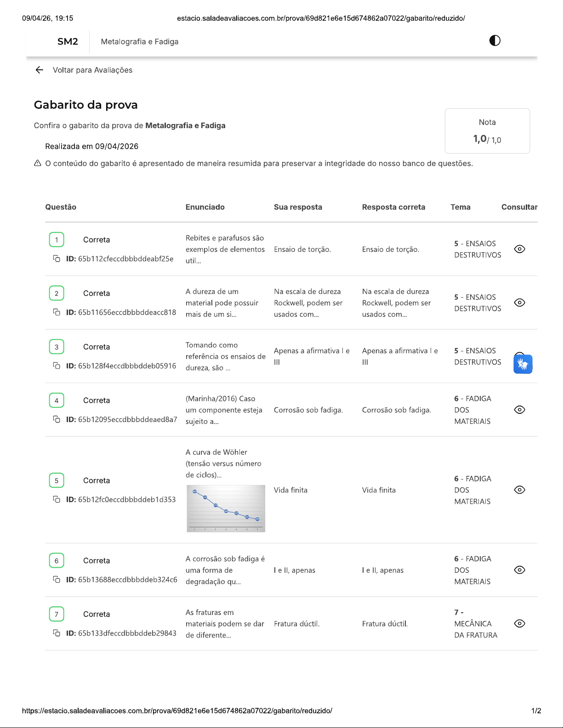Consult question 6 using its eye icon
The width and height of the screenshot is (563, 728).
(x=519, y=570)
